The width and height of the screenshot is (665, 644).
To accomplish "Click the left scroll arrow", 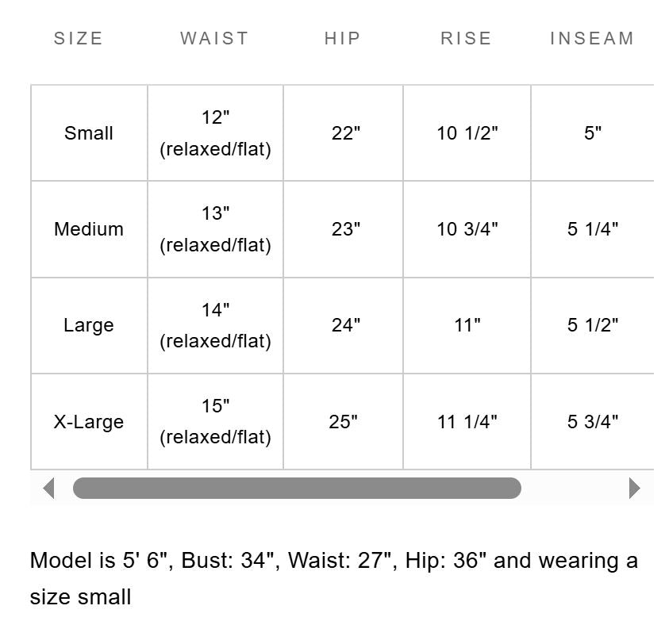I will (x=48, y=488).
